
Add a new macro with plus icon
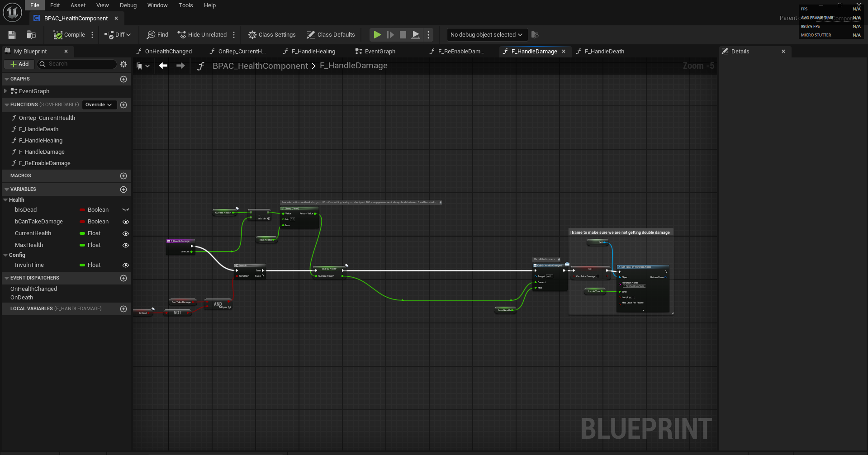[x=123, y=176]
